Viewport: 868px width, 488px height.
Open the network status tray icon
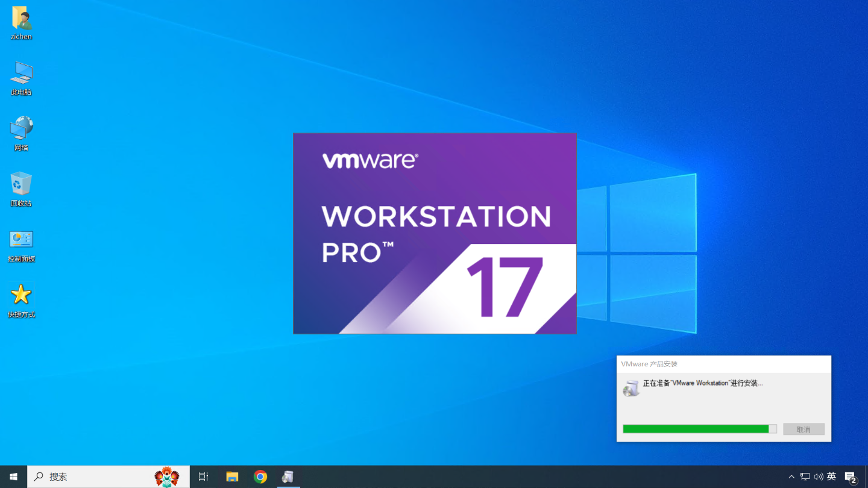click(805, 477)
